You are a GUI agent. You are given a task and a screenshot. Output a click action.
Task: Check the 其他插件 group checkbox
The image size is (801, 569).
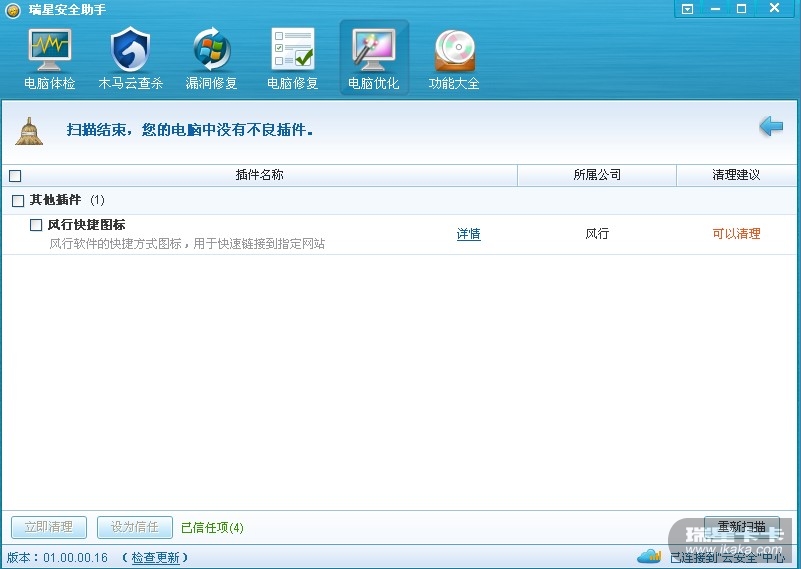pos(18,200)
